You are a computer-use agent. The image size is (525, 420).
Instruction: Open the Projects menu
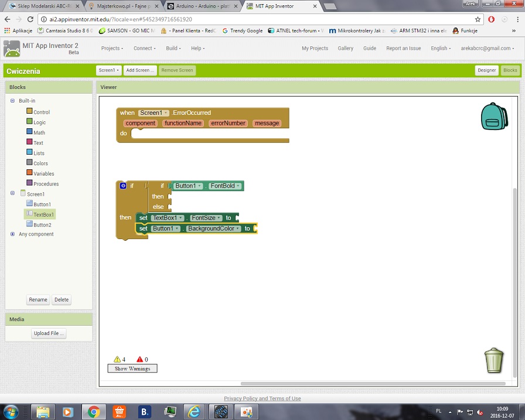pos(112,48)
